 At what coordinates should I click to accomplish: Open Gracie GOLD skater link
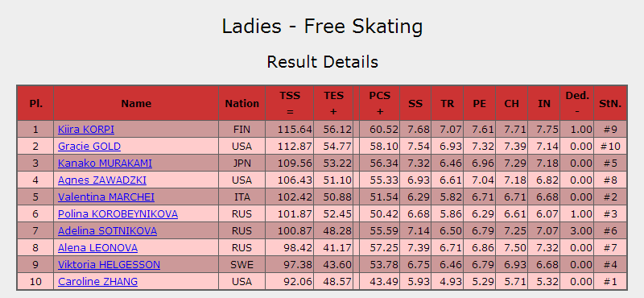[x=89, y=147]
